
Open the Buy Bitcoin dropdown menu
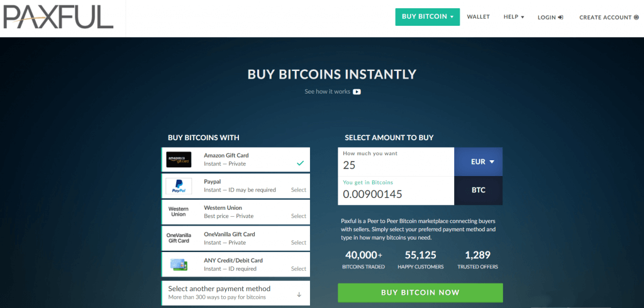click(x=428, y=17)
